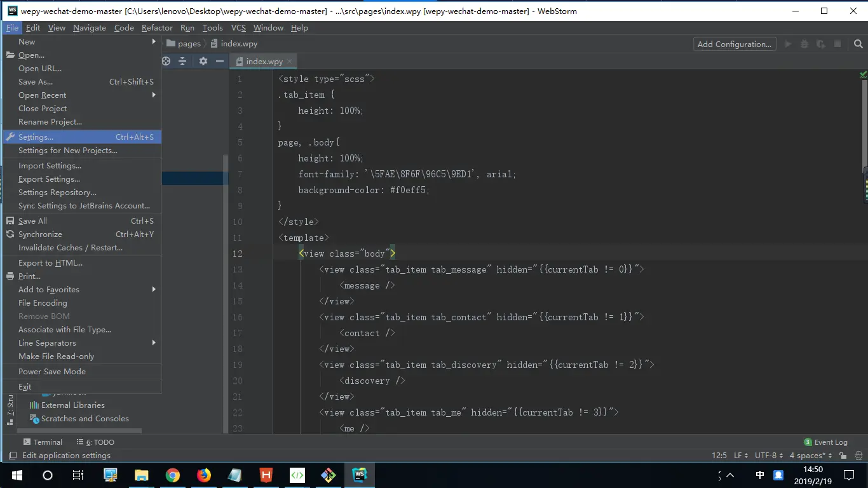This screenshot has width=868, height=488.
Task: Open File Explorer from taskbar
Action: point(141,475)
